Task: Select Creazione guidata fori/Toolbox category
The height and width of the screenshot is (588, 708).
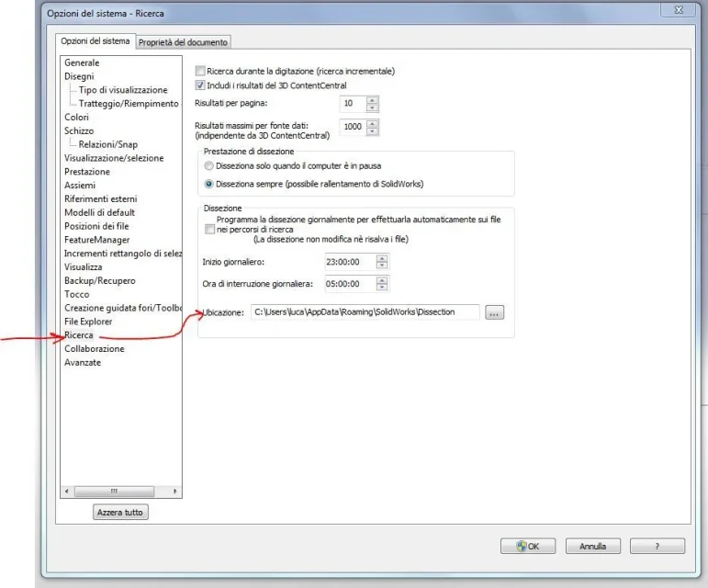Action: pos(123,308)
